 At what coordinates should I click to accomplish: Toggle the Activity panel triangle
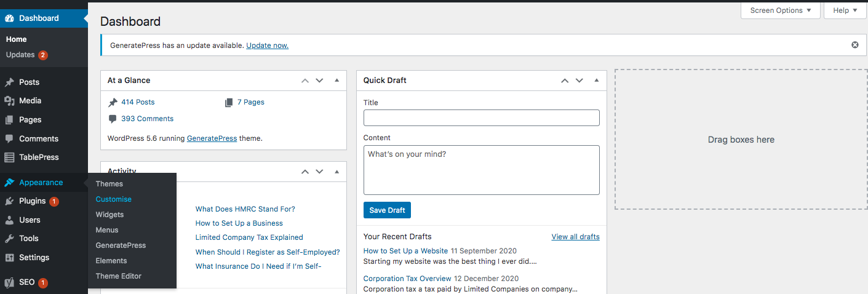tap(336, 172)
